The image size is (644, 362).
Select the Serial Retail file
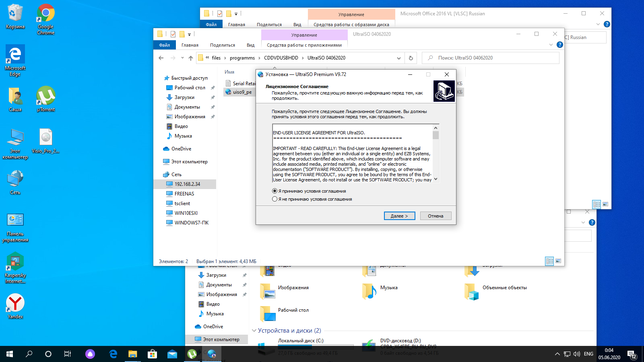click(x=241, y=83)
